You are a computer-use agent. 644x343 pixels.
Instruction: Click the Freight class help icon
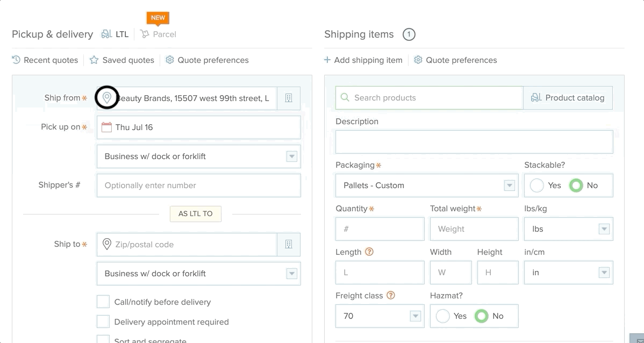coord(391,295)
